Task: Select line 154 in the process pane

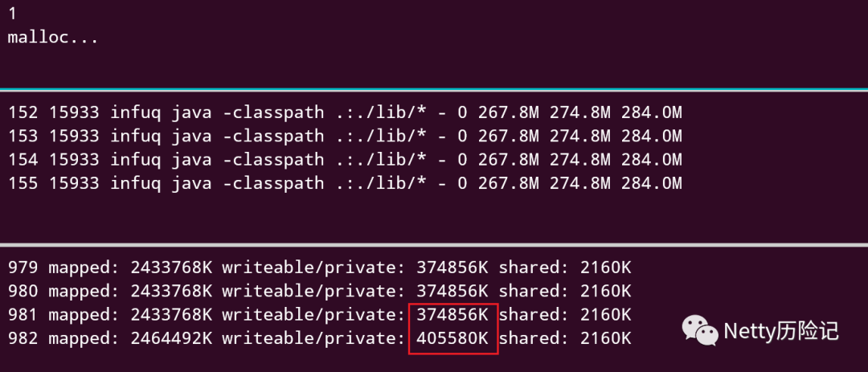Action: pos(345,159)
